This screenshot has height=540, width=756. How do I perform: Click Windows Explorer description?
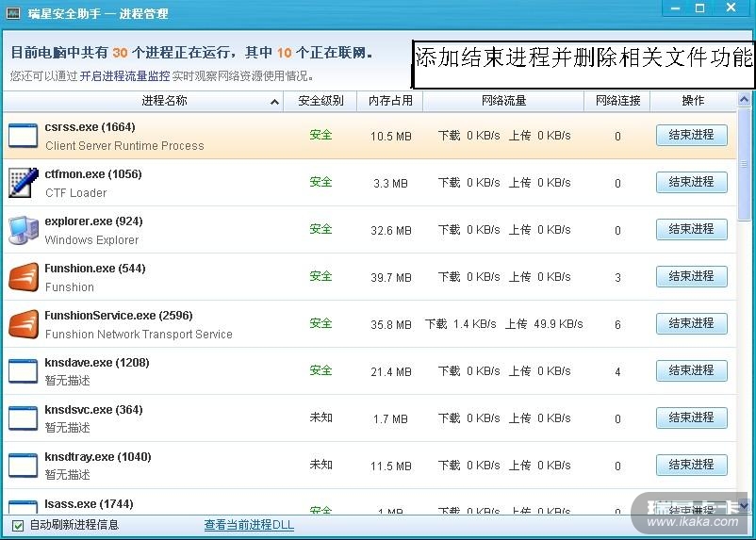(91, 240)
